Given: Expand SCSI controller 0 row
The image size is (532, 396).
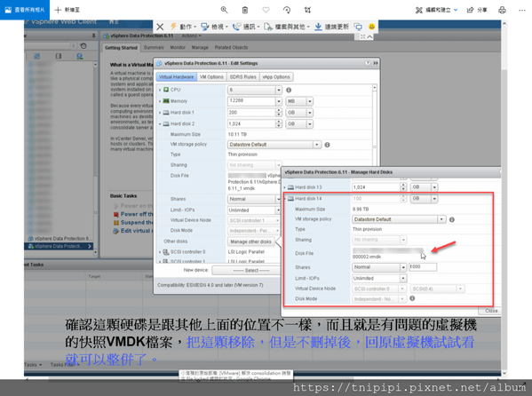Looking at the screenshot, I should coord(160,252).
